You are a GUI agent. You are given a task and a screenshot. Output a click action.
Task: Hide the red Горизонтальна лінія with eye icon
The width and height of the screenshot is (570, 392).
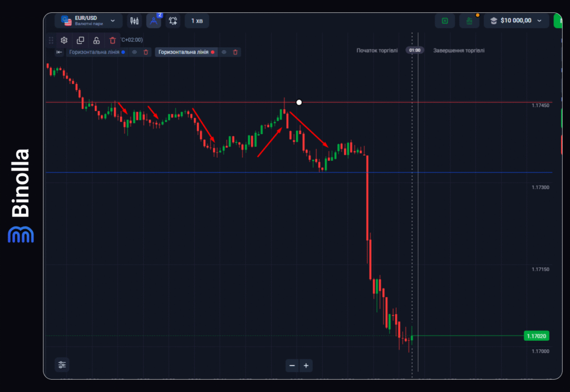[224, 52]
